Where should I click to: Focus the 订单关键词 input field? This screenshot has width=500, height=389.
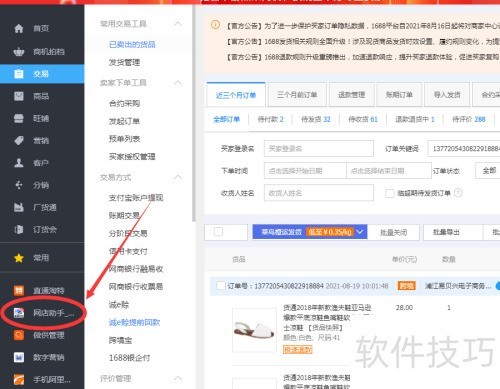[x=464, y=149]
